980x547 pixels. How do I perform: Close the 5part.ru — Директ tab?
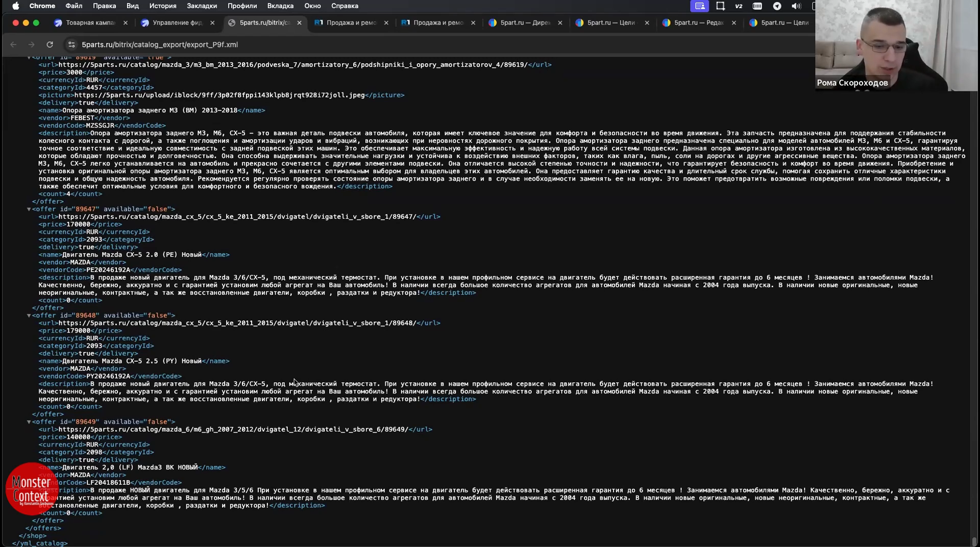[x=560, y=23]
